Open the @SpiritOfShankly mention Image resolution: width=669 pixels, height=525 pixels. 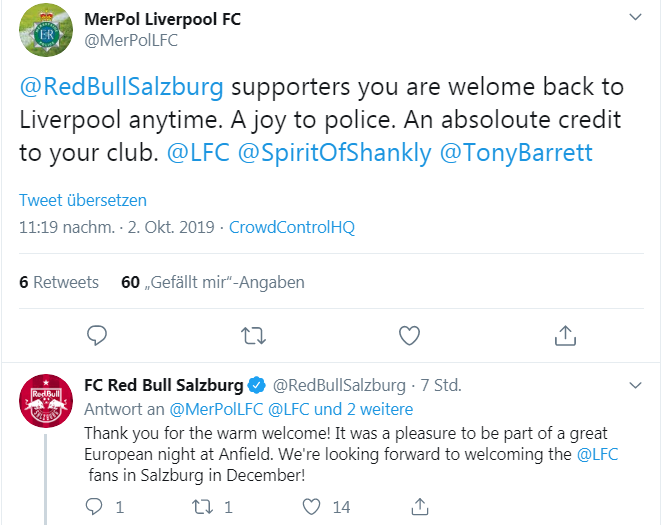[334, 153]
